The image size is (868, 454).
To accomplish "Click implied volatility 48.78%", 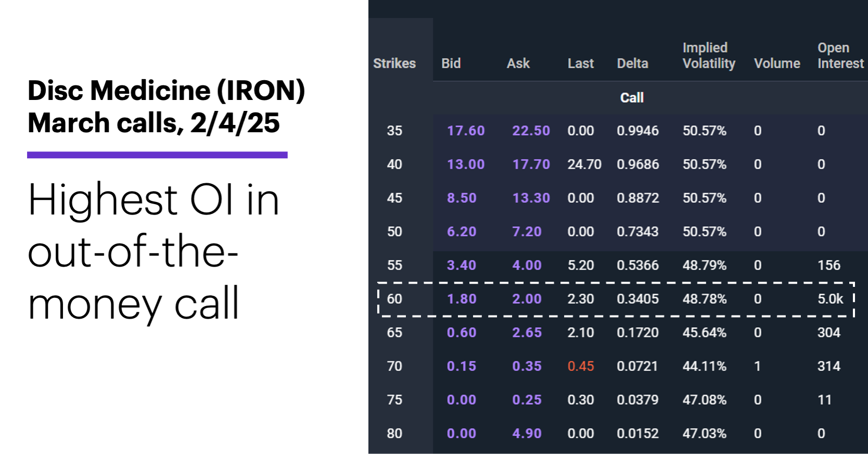I will point(705,299).
